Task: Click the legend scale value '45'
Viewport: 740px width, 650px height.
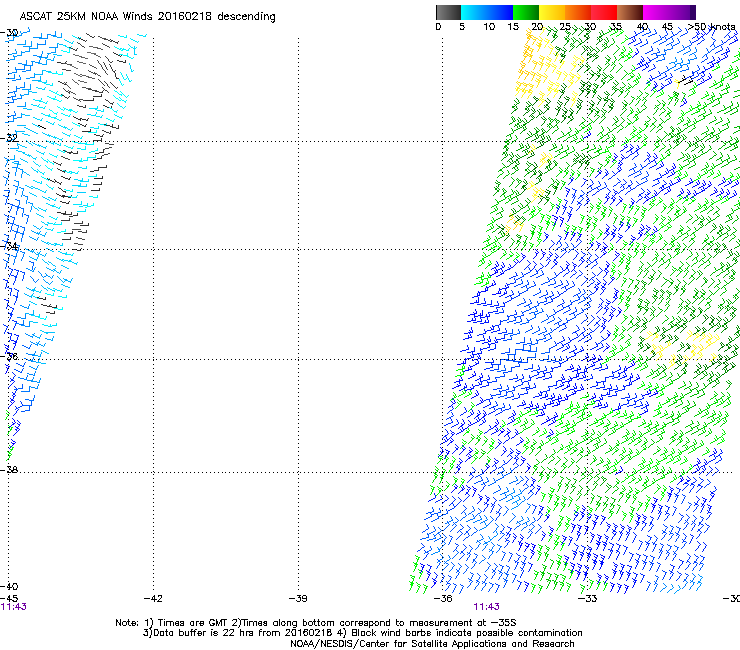Action: 667,27
